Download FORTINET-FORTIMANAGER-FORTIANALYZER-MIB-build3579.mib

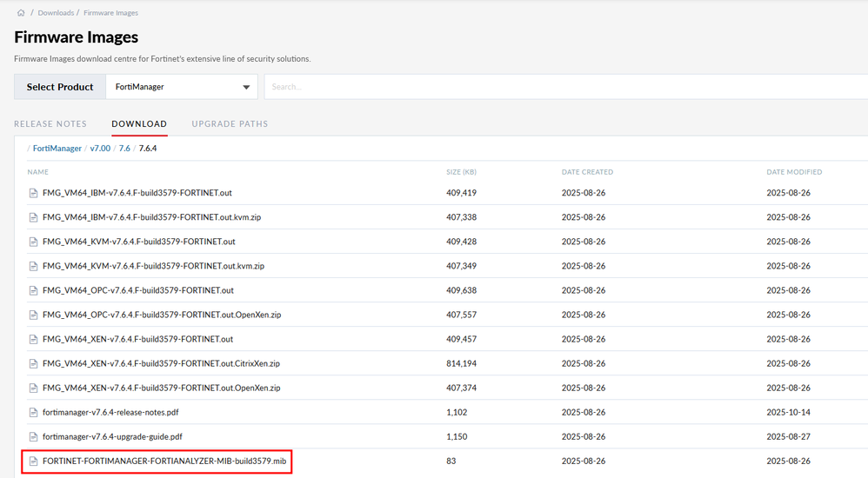point(164,461)
